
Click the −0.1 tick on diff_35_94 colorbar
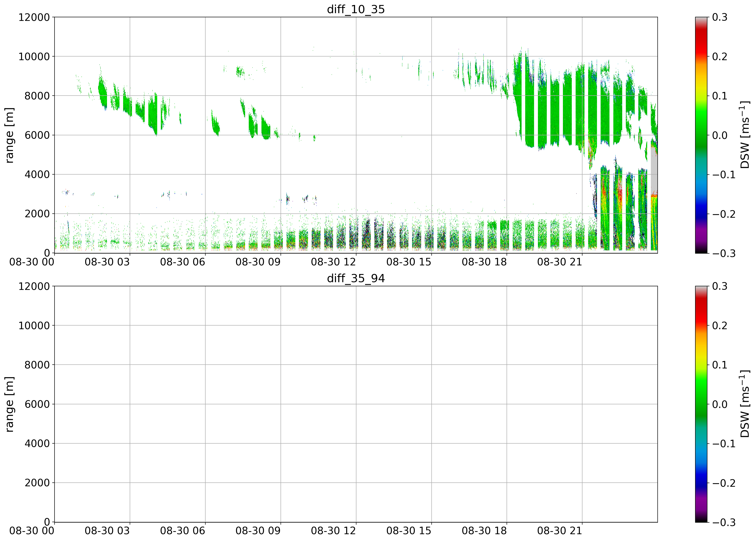coord(724,443)
